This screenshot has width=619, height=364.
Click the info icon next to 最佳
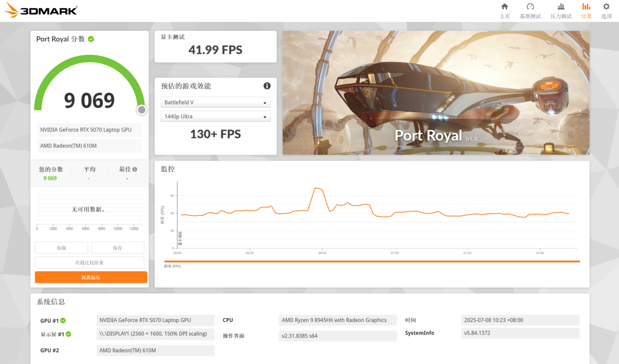point(134,170)
